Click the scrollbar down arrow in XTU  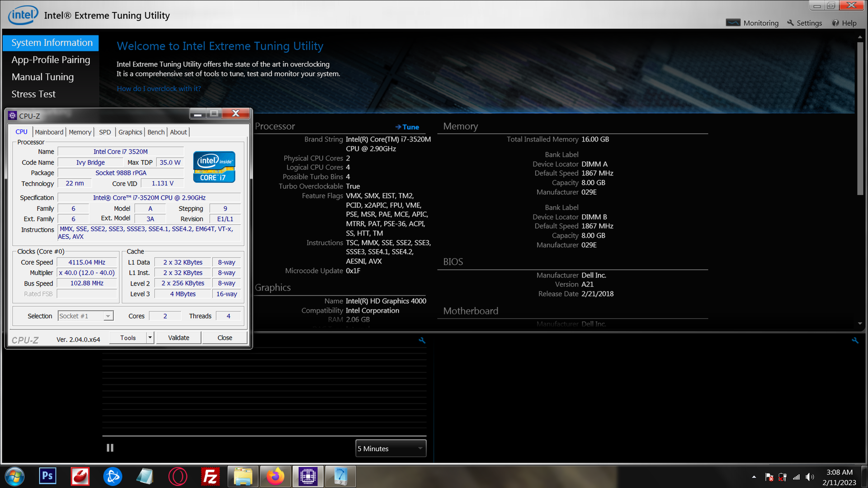(860, 324)
